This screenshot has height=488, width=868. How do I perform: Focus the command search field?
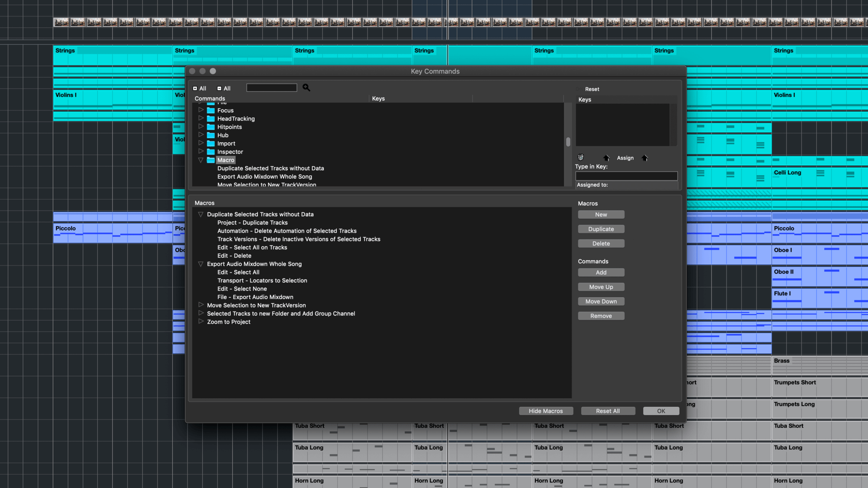click(272, 88)
